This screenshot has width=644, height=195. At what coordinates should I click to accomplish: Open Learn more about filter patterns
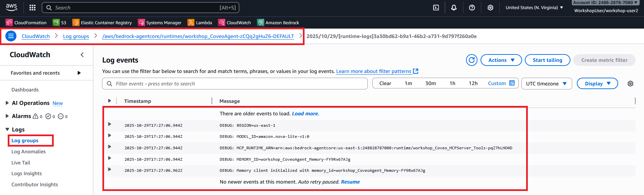377,71
